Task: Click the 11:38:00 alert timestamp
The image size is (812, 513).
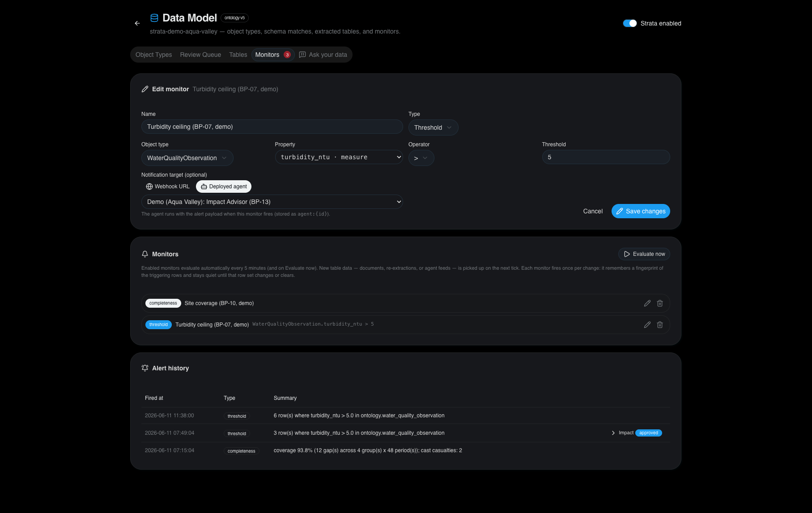Action: [170, 415]
